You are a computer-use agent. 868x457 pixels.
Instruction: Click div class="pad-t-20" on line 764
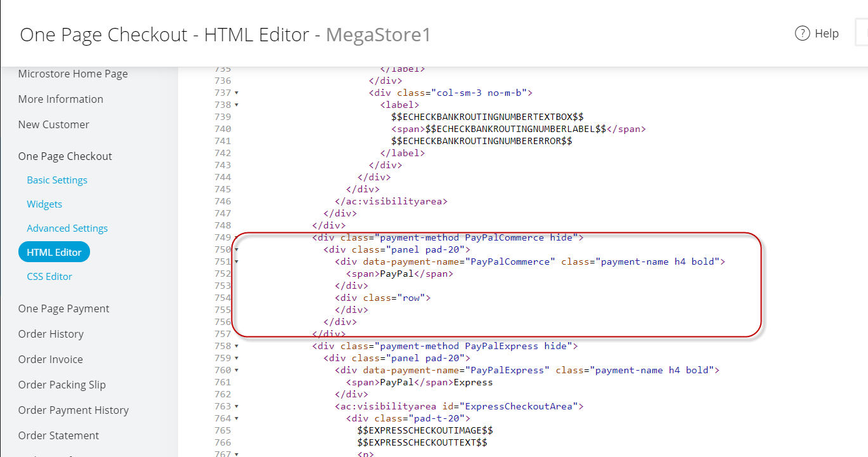click(408, 418)
